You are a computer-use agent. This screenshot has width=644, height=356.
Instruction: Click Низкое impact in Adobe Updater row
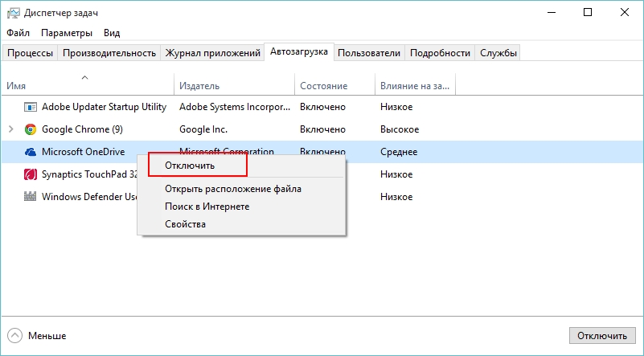coord(396,107)
